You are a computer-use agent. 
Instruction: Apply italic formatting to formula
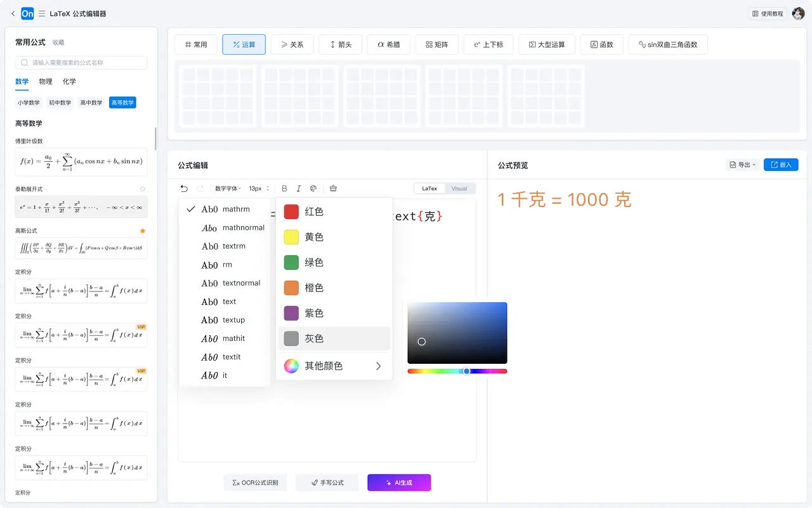pyautogui.click(x=299, y=189)
